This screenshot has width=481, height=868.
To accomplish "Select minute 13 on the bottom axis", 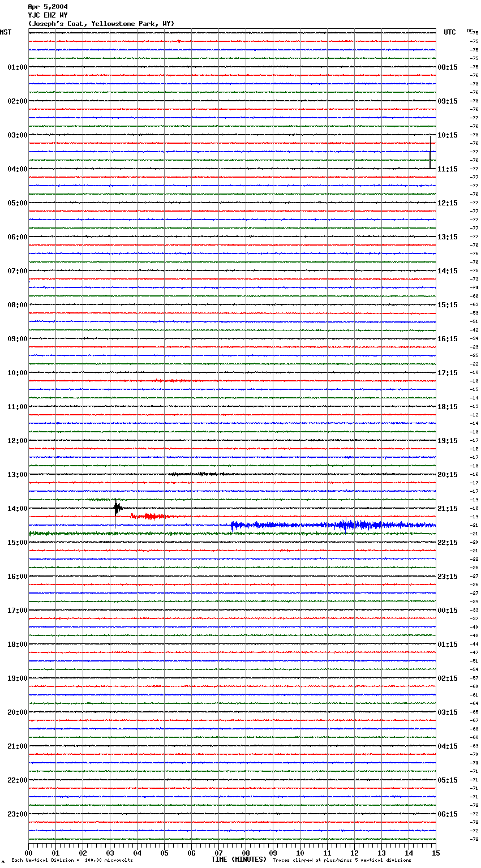I will (x=381, y=852).
